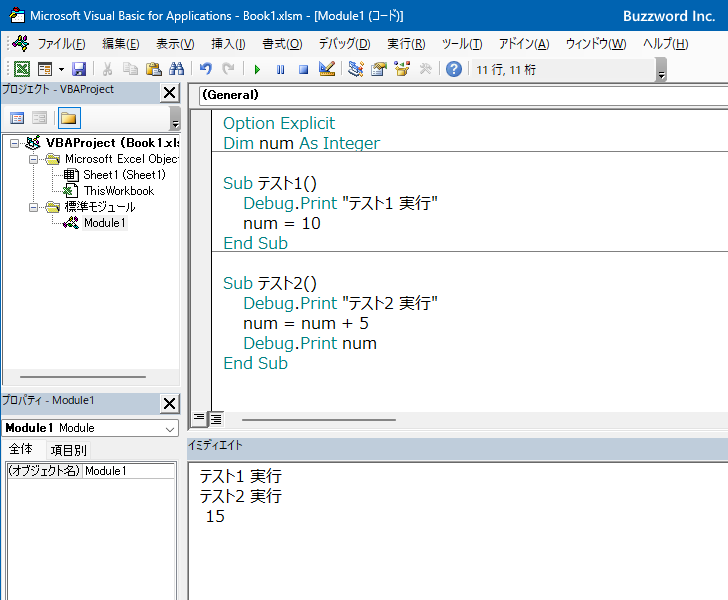Toggle Procedure View button below code
The width and height of the screenshot is (728, 600).
pos(199,419)
